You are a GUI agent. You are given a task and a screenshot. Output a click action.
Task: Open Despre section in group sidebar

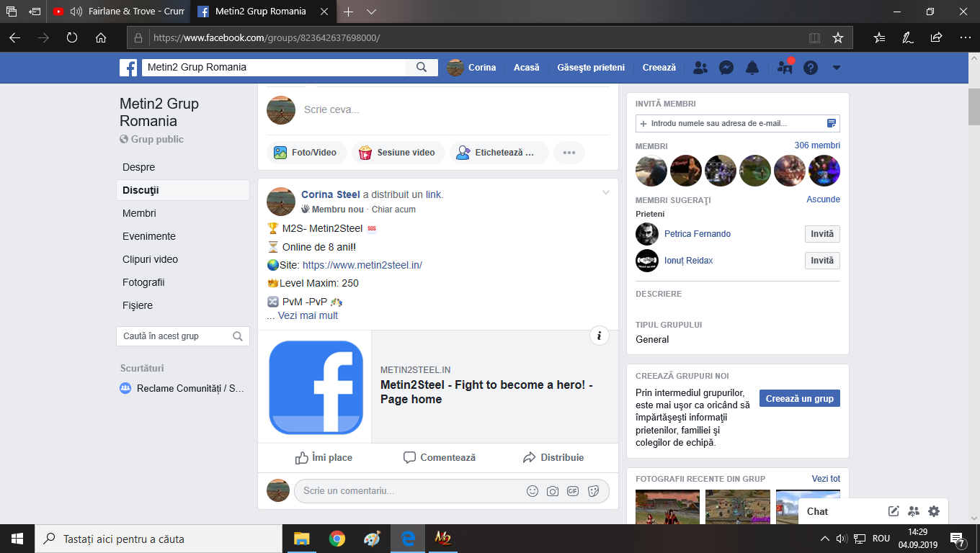(x=139, y=167)
